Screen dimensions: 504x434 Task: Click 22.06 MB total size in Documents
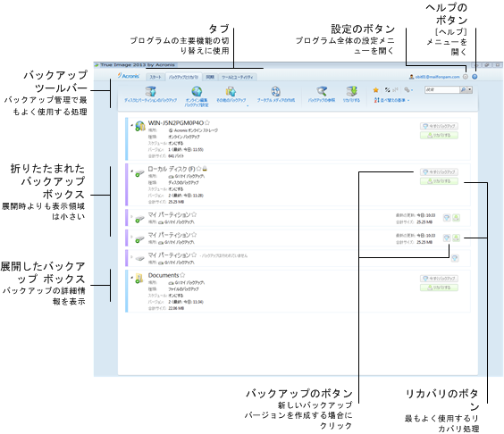click(x=176, y=308)
